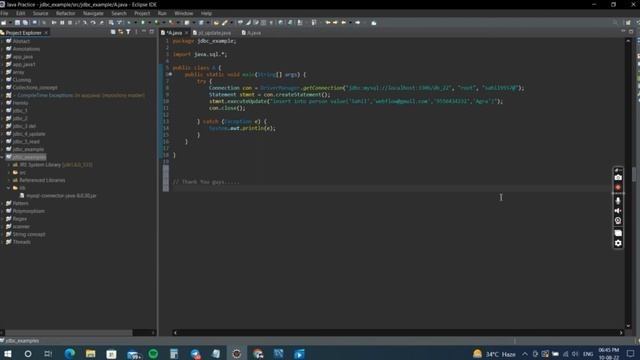
Task: Open Task View on taskbar
Action: coord(48,353)
